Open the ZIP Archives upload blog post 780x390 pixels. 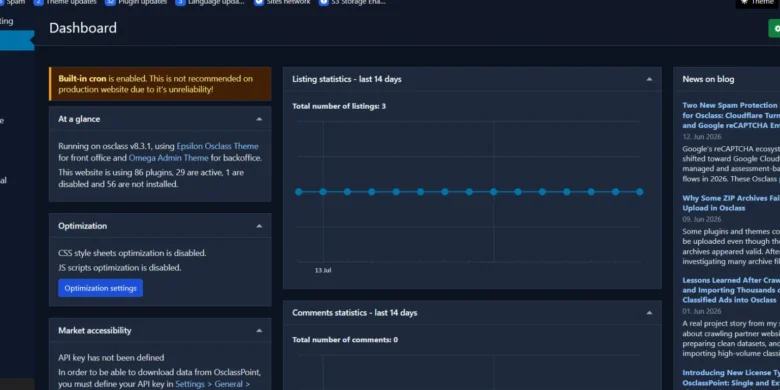[x=731, y=203]
